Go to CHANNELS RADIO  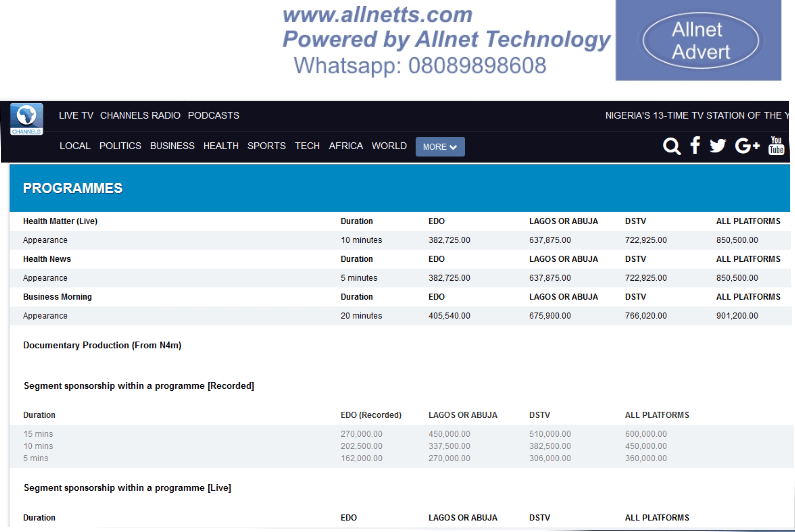pyautogui.click(x=140, y=115)
